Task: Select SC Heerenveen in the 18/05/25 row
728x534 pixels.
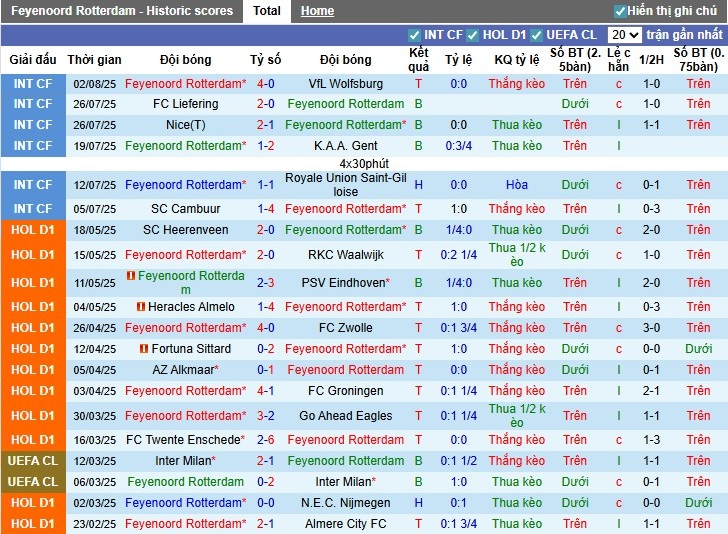Action: coord(185,230)
